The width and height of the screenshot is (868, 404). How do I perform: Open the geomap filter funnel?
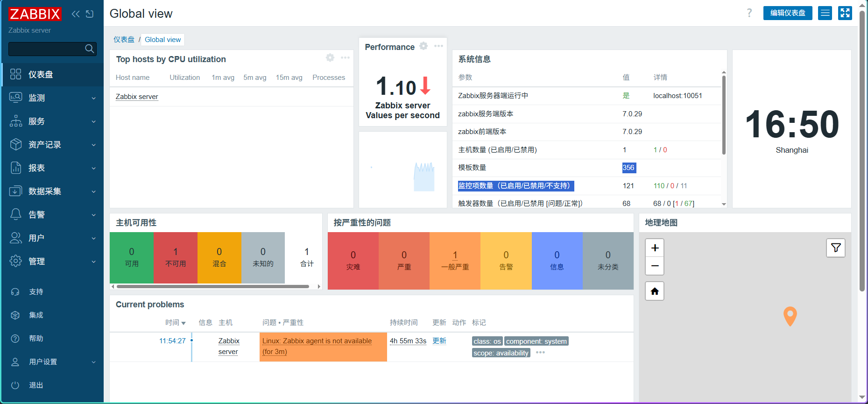pos(836,248)
